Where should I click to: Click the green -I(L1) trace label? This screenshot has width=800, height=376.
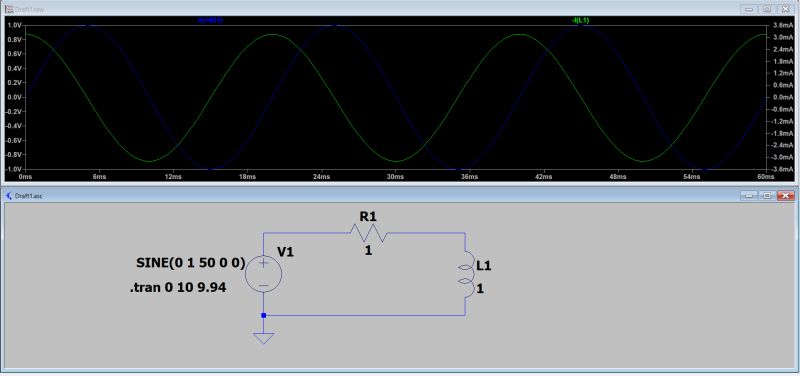tap(581, 20)
